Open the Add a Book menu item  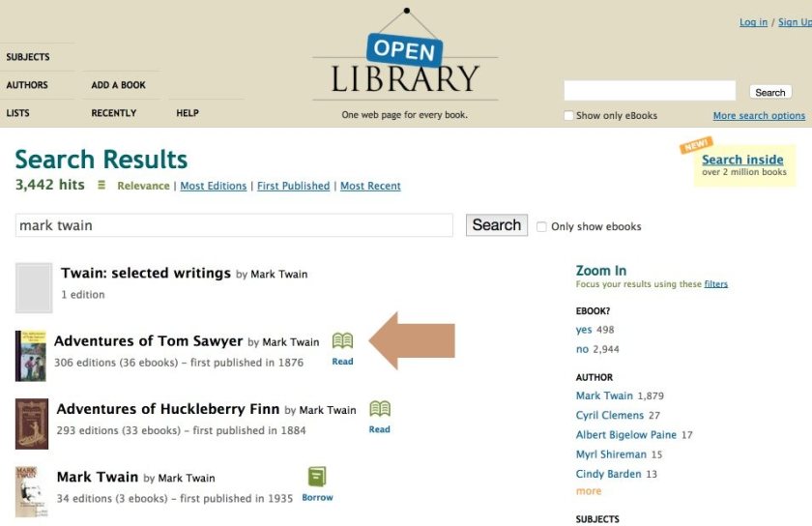tap(118, 85)
